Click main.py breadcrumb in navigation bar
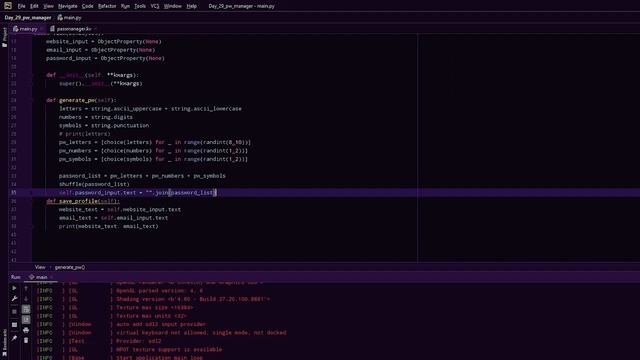640x360 pixels. coord(70,18)
